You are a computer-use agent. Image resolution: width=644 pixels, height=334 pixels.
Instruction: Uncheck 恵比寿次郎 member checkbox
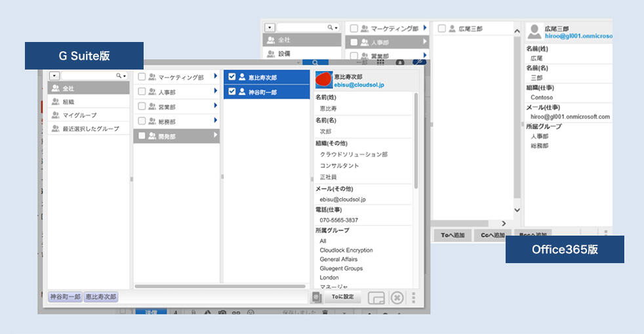pyautogui.click(x=231, y=77)
